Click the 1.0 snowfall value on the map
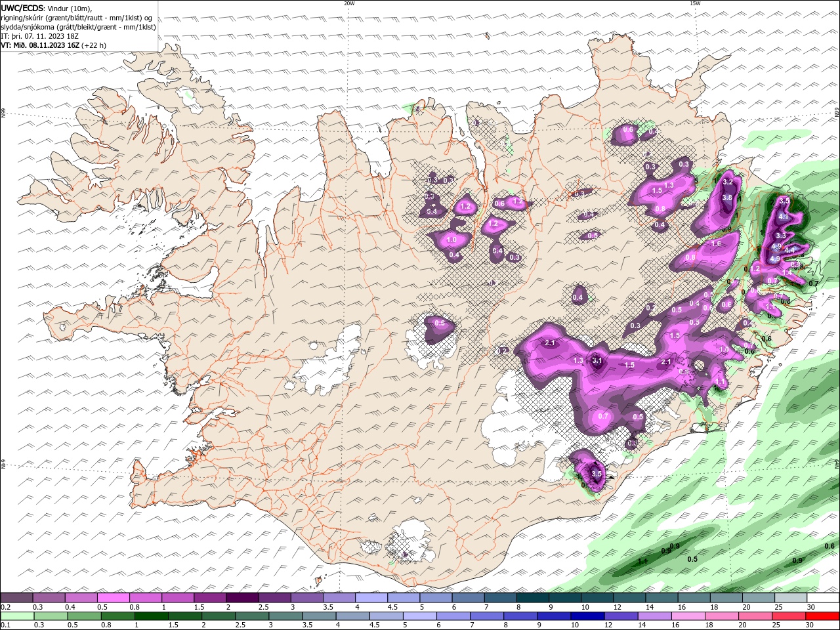Screen dimensions: 840x630 pyautogui.click(x=451, y=240)
